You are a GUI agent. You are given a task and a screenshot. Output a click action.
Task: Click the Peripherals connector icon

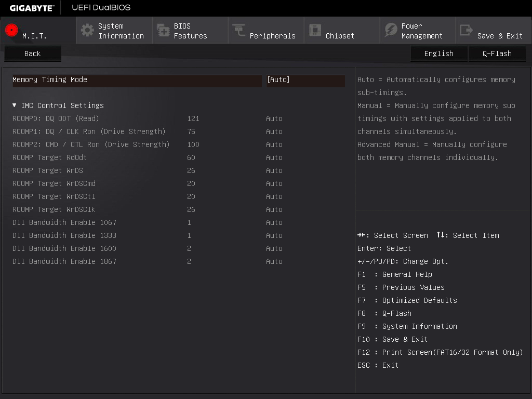[x=239, y=30]
